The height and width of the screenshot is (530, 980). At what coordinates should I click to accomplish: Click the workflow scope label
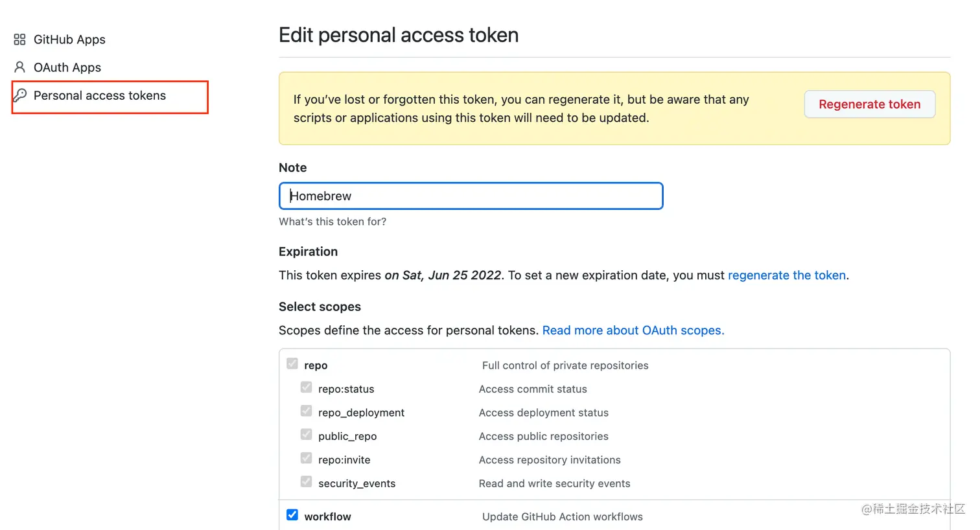327,516
